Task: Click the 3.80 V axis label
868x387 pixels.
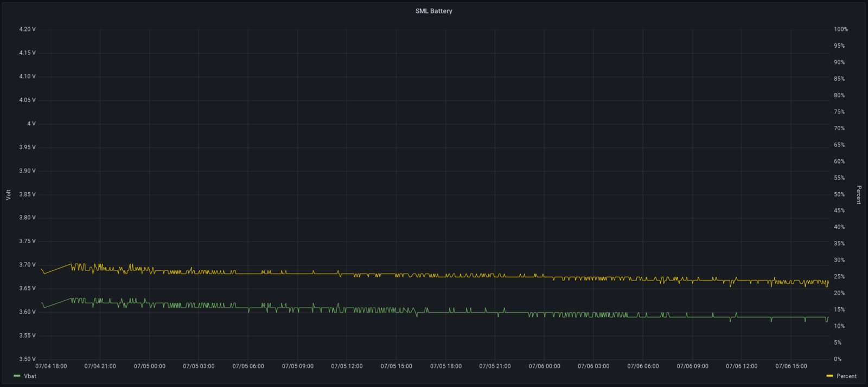Action: point(27,218)
